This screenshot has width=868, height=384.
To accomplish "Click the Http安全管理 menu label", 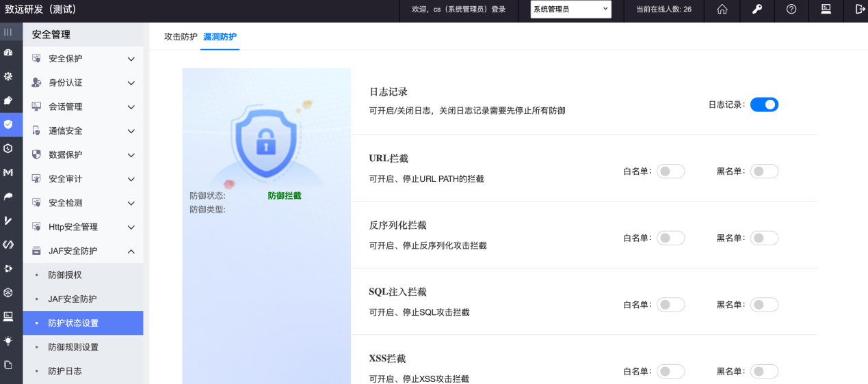I will pos(73,227).
